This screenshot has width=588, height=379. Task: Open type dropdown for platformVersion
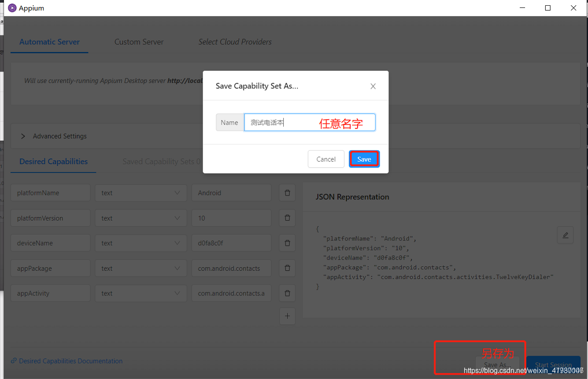pos(141,218)
